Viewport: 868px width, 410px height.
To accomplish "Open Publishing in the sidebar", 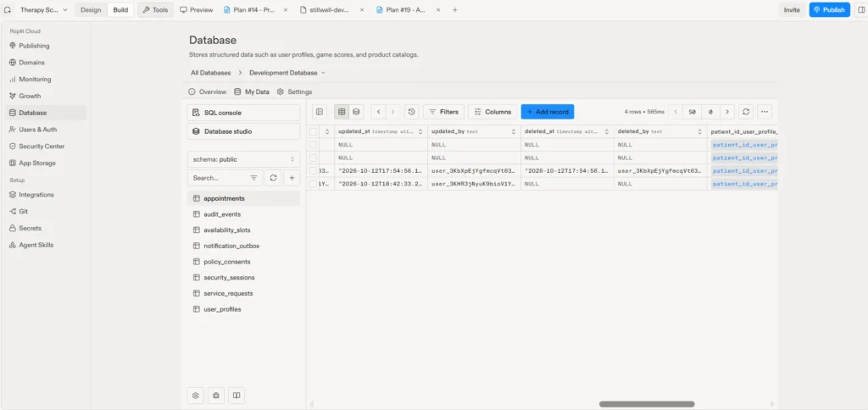I will click(x=44, y=46).
